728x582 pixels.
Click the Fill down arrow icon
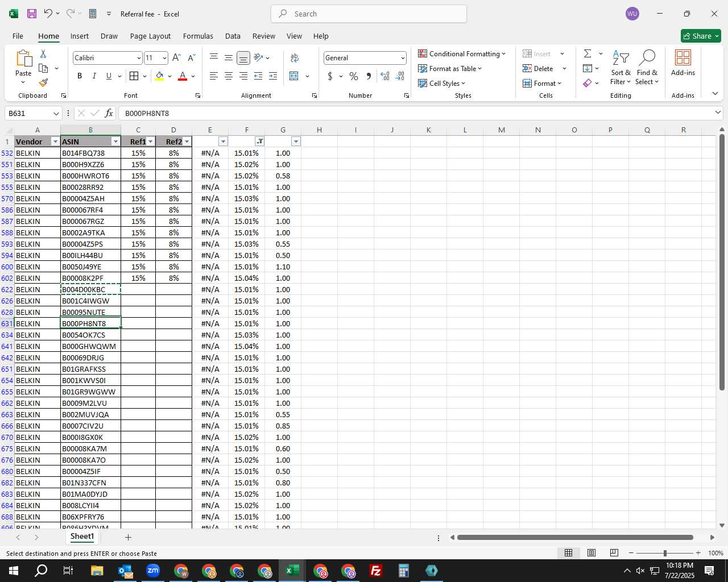[588, 68]
